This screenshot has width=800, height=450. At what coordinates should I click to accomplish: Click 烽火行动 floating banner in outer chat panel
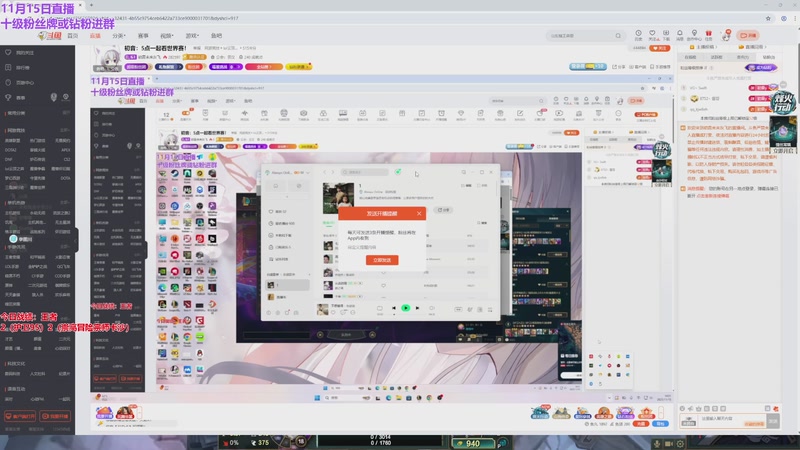click(x=782, y=103)
